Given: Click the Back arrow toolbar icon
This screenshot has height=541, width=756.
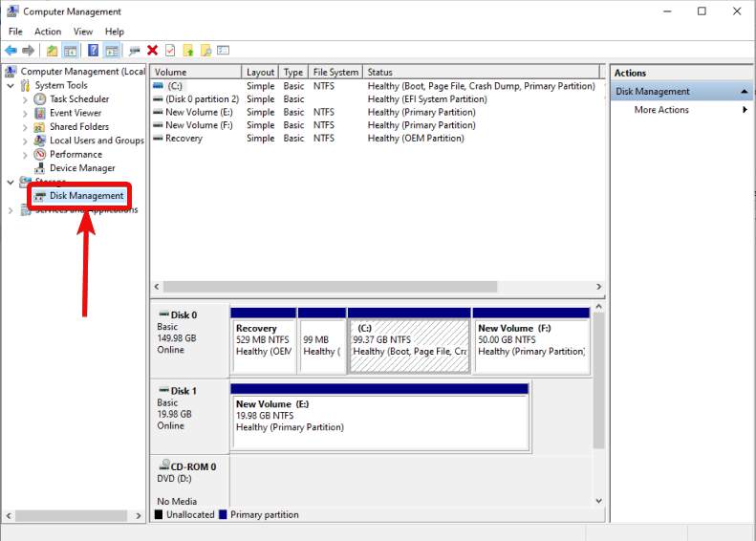Looking at the screenshot, I should coord(11,51).
